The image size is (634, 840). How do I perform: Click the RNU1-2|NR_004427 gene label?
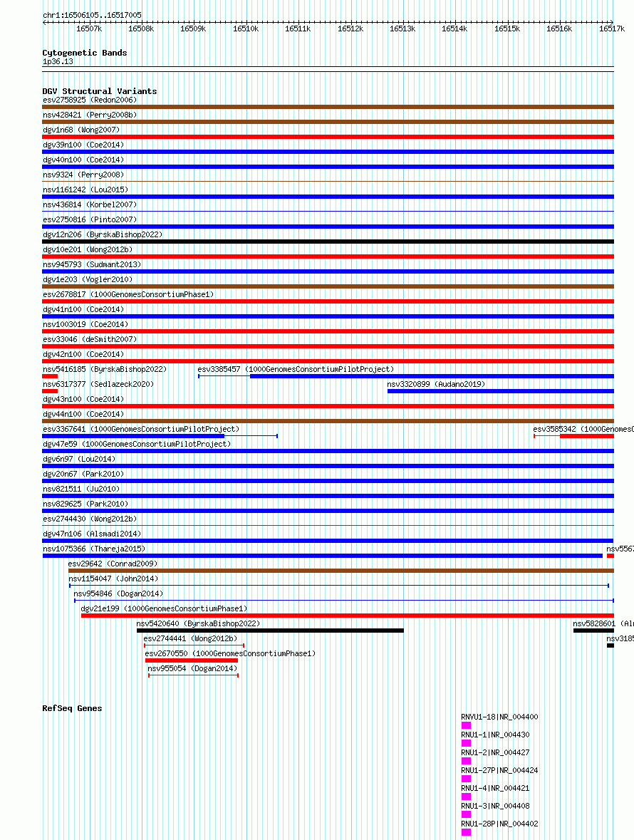pyautogui.click(x=495, y=754)
